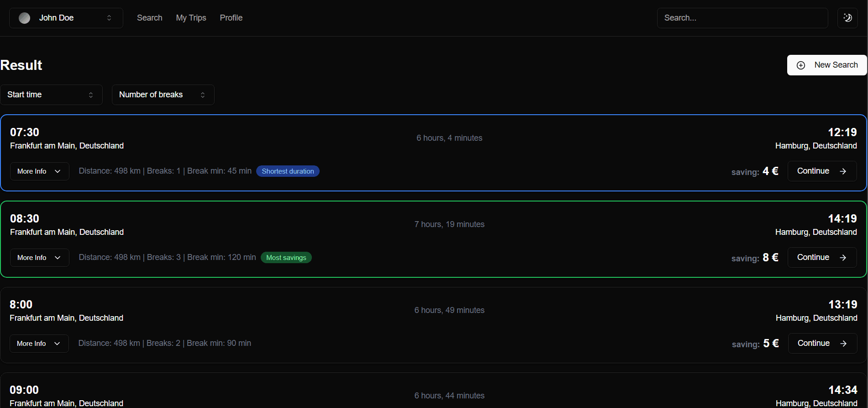Toggle the dark/light theme moon icon
This screenshot has height=408, width=868.
pyautogui.click(x=847, y=18)
